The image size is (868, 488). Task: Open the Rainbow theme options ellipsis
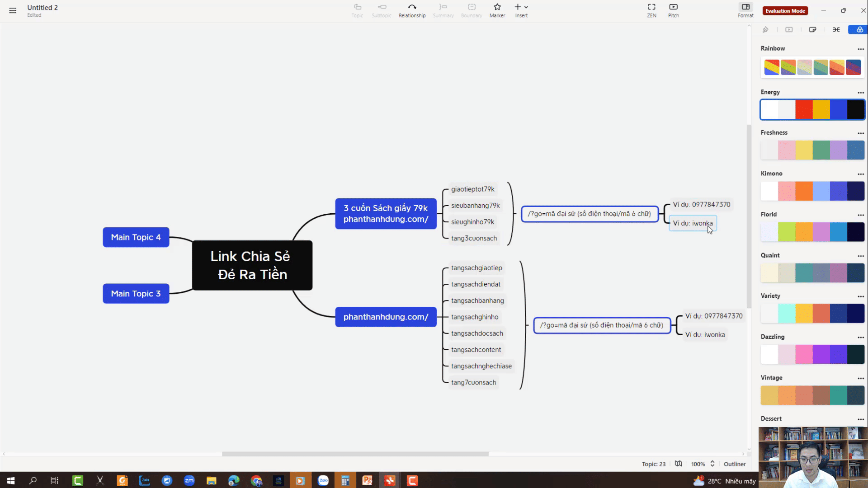(x=860, y=49)
